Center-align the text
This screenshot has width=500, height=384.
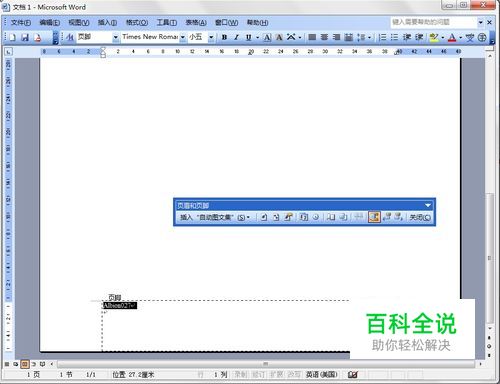tap(324, 37)
